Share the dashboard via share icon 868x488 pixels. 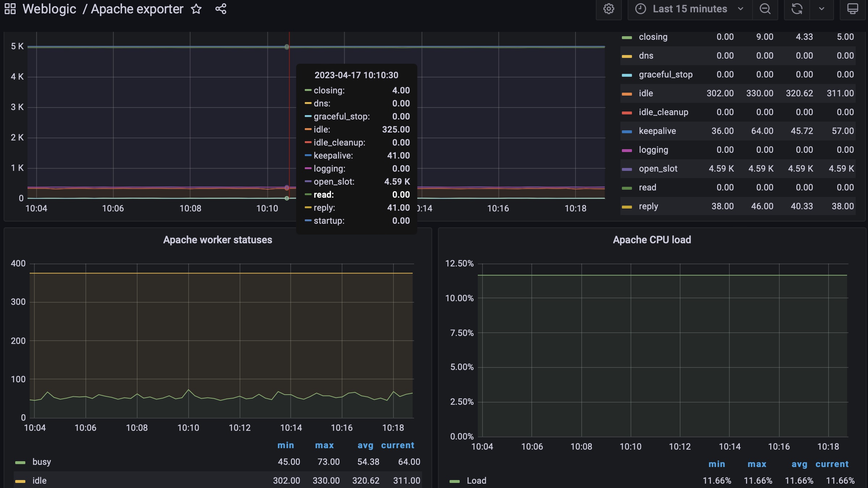coord(221,9)
